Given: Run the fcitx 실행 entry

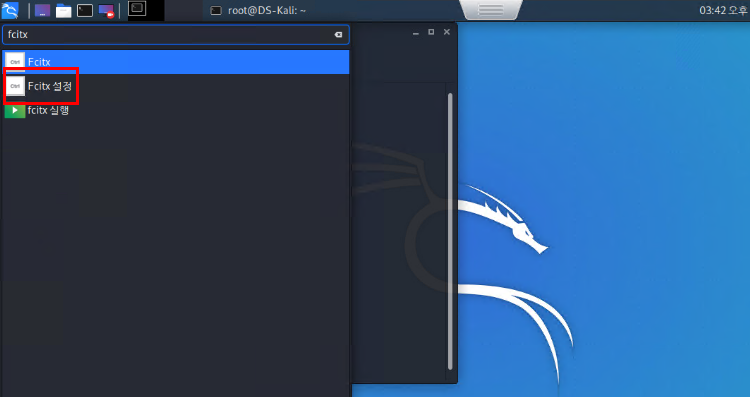Looking at the screenshot, I should [x=176, y=110].
